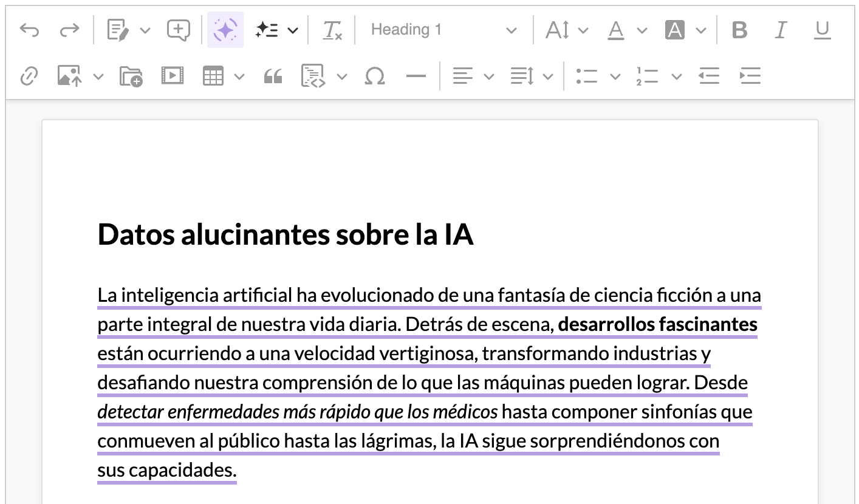Insert a media embed video
Viewport: 859px width, 504px height.
click(172, 76)
